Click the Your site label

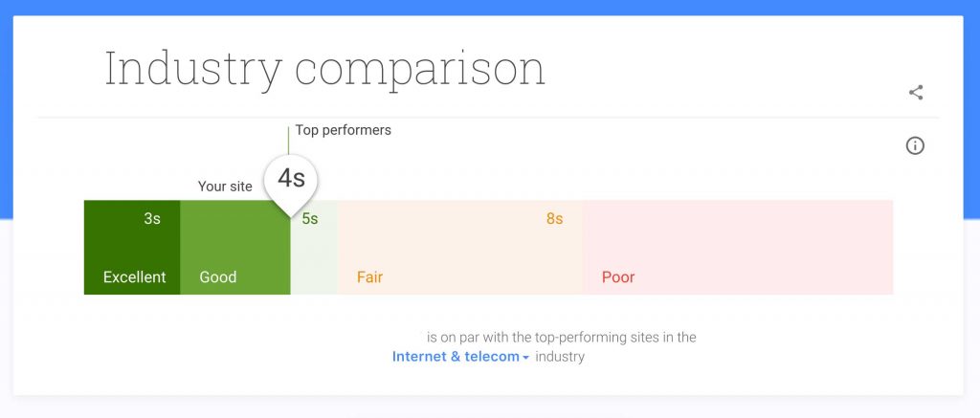coord(225,187)
